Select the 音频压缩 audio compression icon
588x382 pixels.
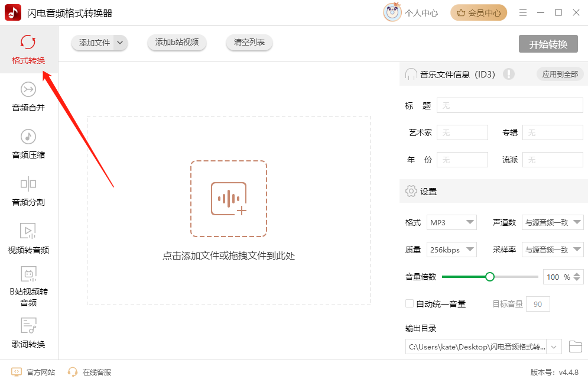(x=28, y=137)
